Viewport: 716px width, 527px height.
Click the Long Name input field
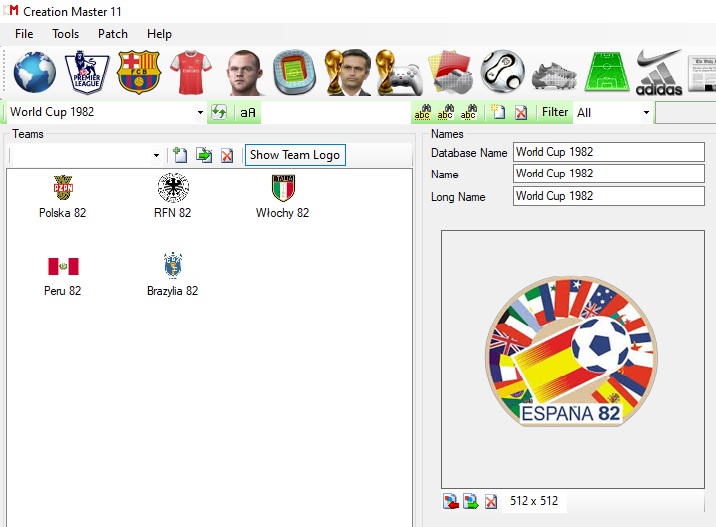[609, 196]
